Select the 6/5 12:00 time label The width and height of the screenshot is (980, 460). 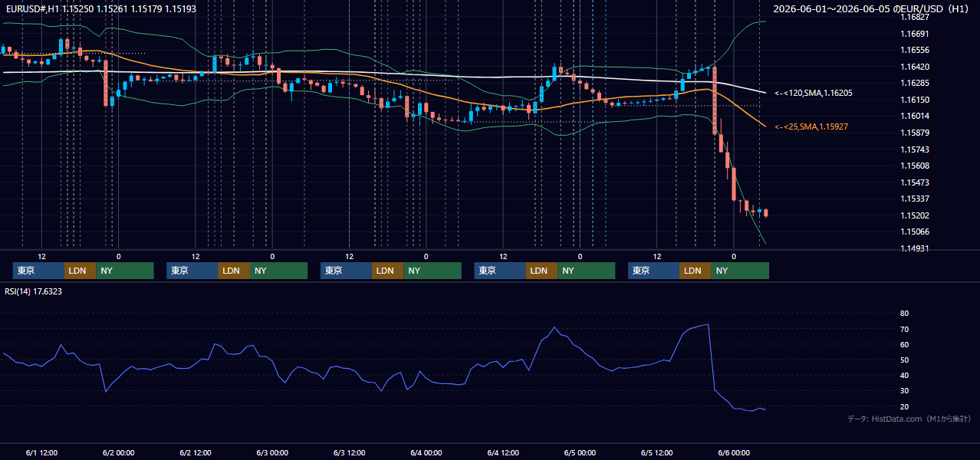(656, 453)
